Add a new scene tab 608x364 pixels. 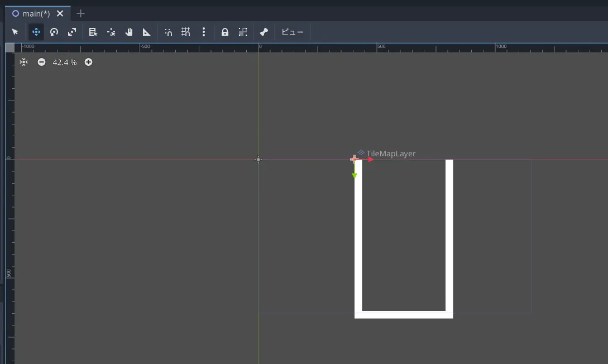point(80,13)
